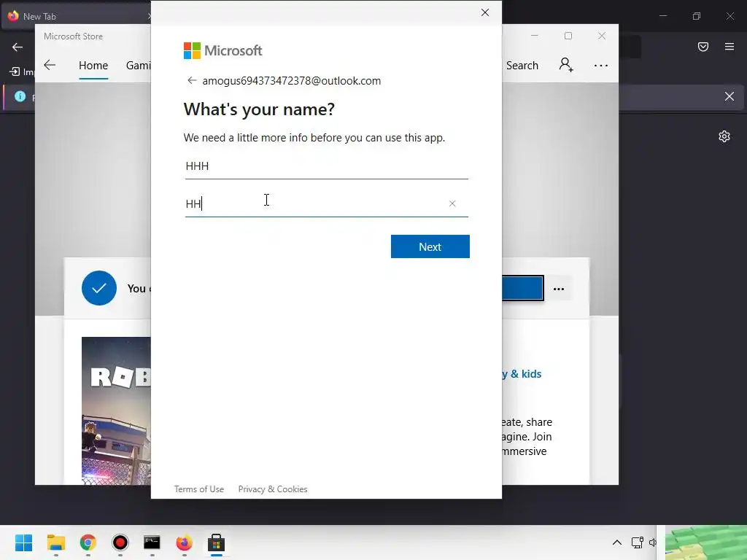Image resolution: width=747 pixels, height=560 pixels.
Task: Open Search in Microsoft Store
Action: (x=522, y=65)
